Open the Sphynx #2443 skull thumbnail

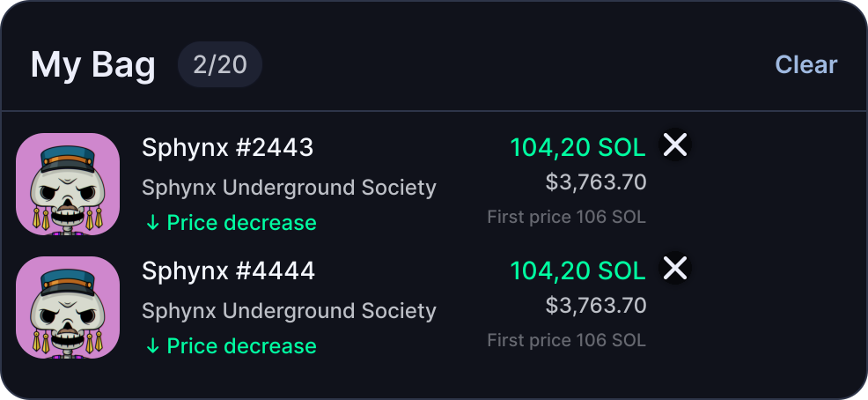[x=68, y=184]
